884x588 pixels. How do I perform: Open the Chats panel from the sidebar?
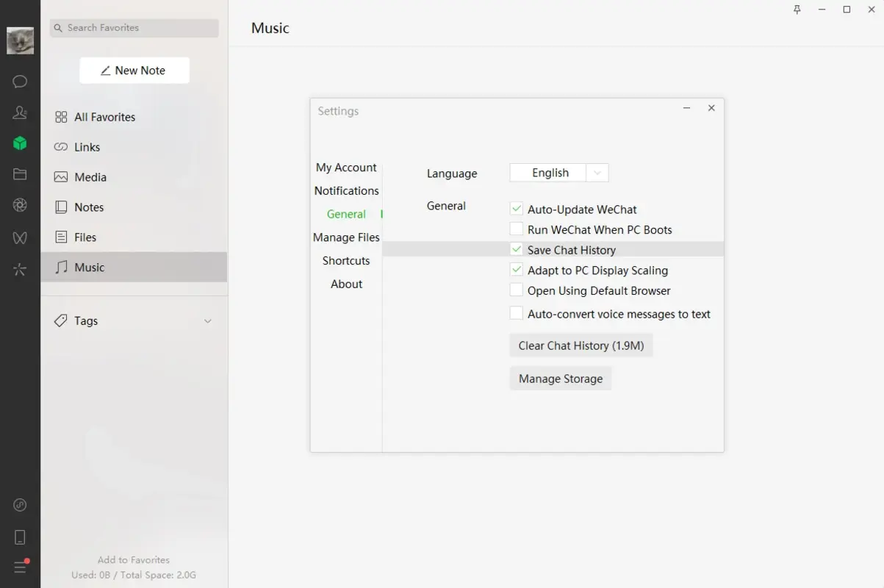[19, 81]
